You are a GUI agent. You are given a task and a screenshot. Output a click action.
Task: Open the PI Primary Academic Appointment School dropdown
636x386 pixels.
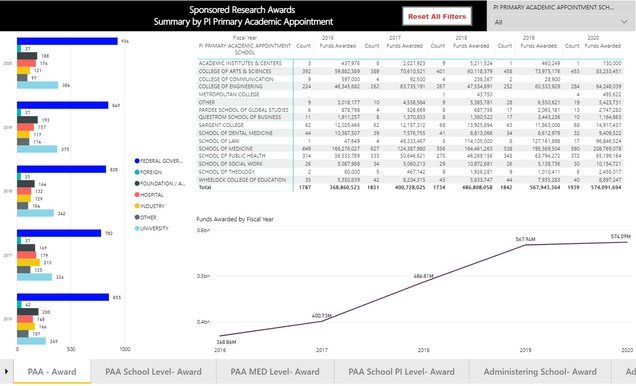[x=561, y=22]
